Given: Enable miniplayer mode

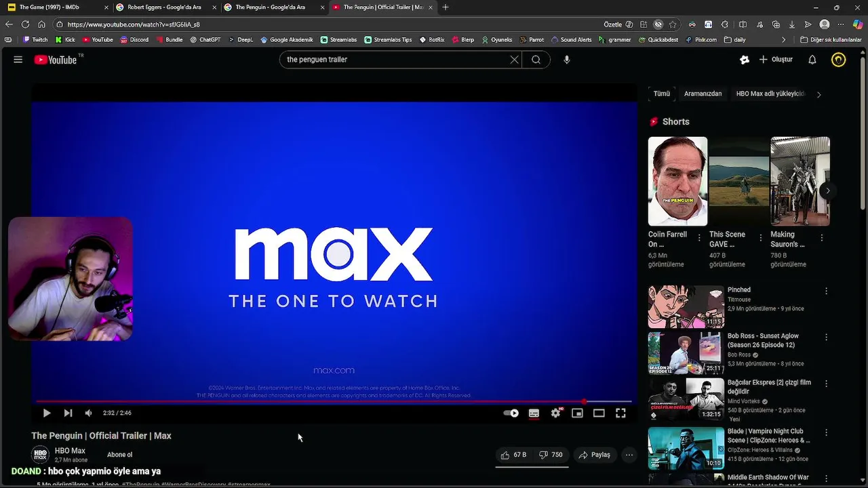Looking at the screenshot, I should [577, 413].
